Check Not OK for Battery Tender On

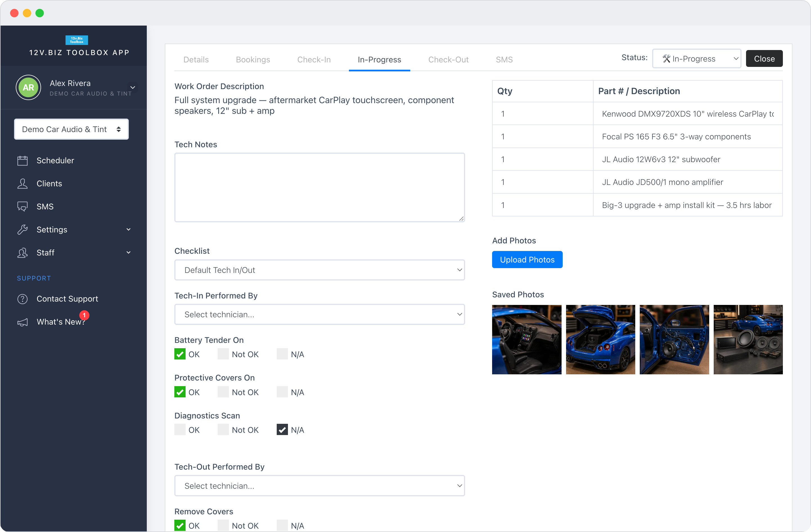pyautogui.click(x=223, y=354)
